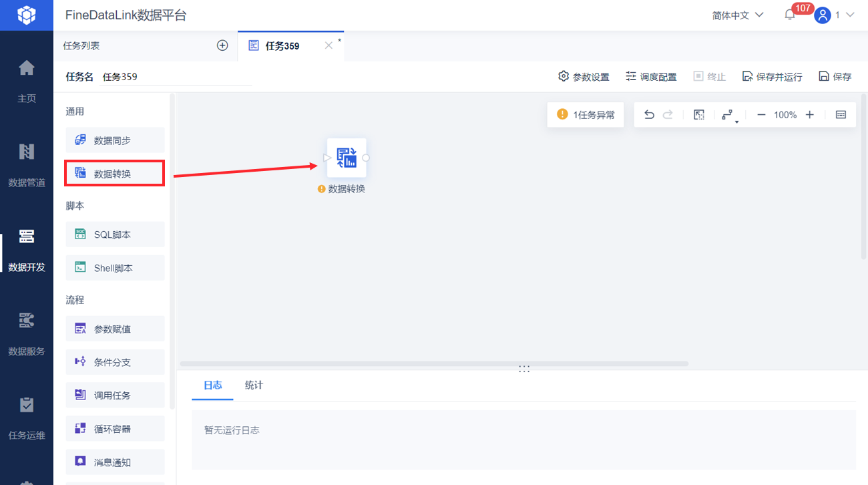
Task: Open the 数据开发 sidebar section
Action: (27, 250)
